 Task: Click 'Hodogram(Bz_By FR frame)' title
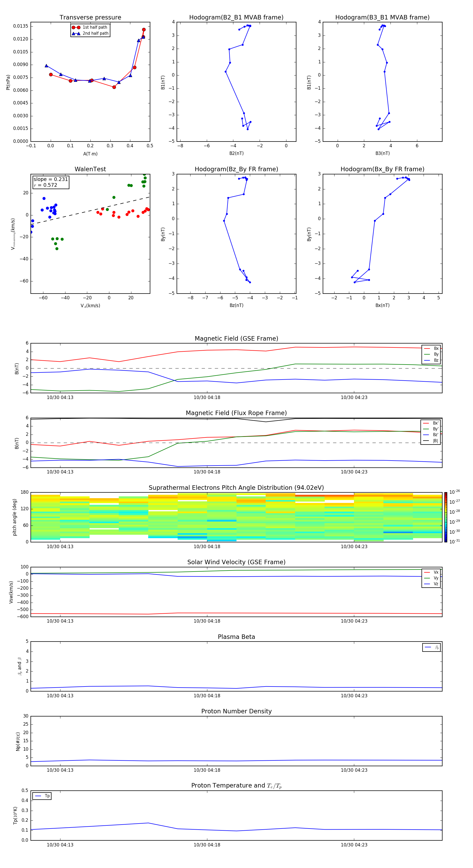(236, 169)
